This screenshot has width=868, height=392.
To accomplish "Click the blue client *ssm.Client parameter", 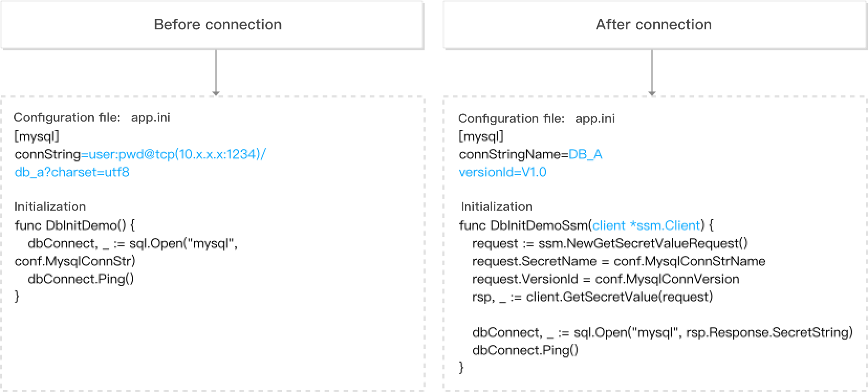I will tap(646, 226).
